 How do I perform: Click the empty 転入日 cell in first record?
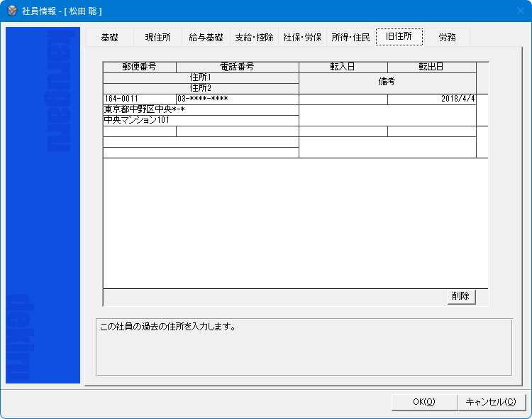click(x=343, y=99)
